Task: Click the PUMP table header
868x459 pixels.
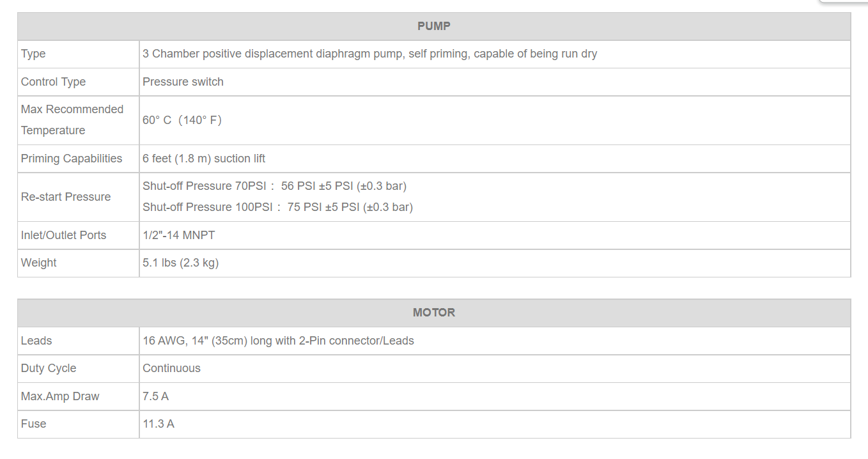Action: (x=434, y=26)
